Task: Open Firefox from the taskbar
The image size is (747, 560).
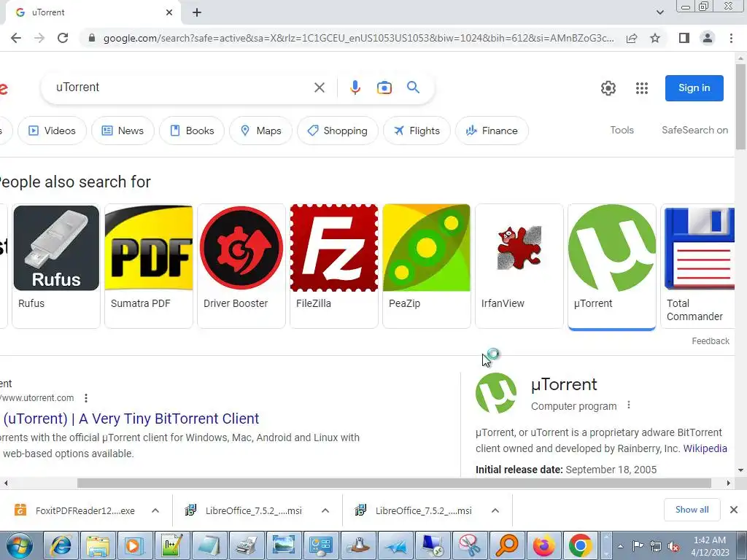Action: [543, 545]
